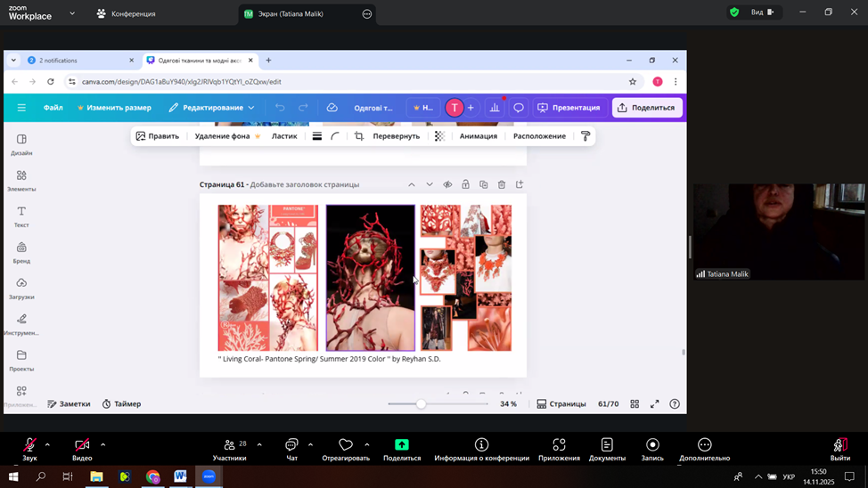Viewport: 868px width, 488px height.
Task: Duplicate page 61 using copy icon
Action: click(484, 184)
